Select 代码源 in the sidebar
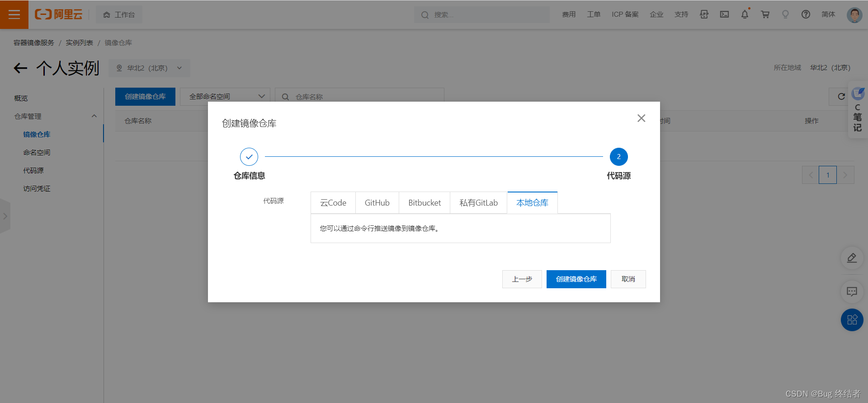Screen dimensions: 868x403 [x=33, y=170]
